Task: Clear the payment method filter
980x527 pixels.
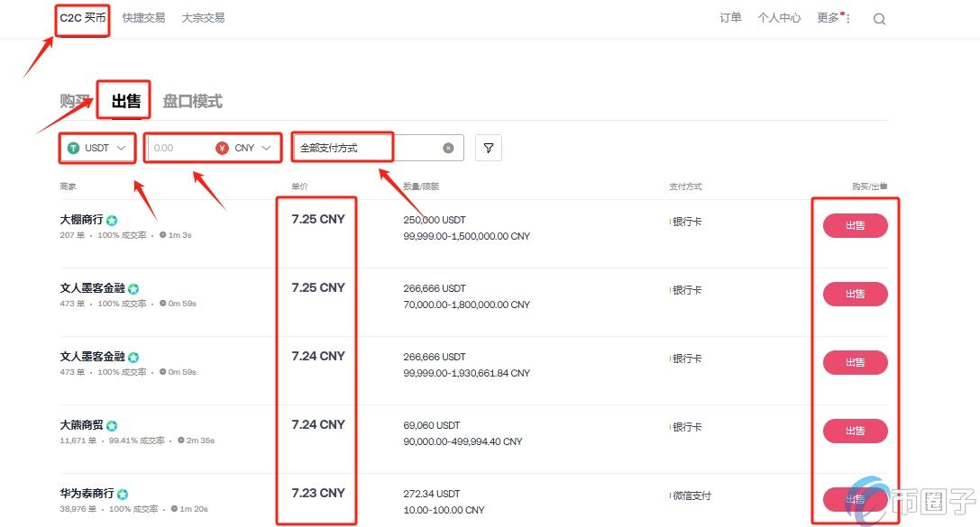Action: pyautogui.click(x=448, y=148)
